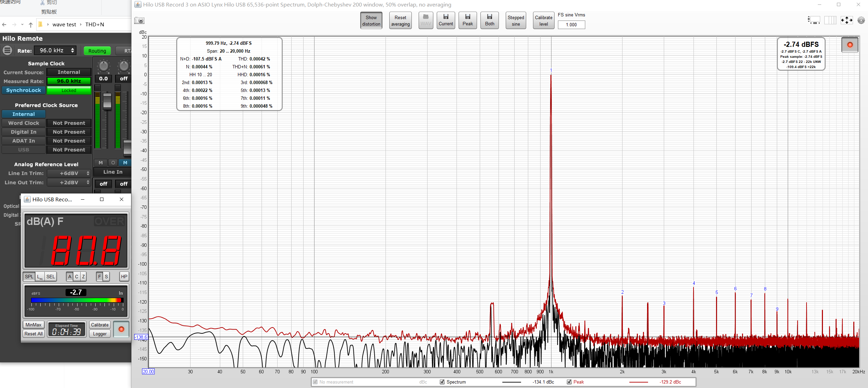
Task: Click the SPL meter window Java icon
Action: click(27, 199)
